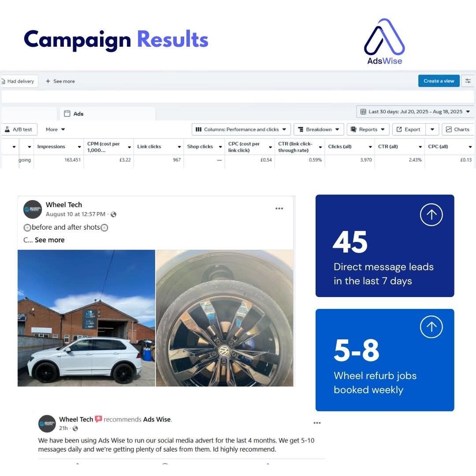
Task: Open Columns: Performance and clicks dropdown
Action: (x=241, y=129)
